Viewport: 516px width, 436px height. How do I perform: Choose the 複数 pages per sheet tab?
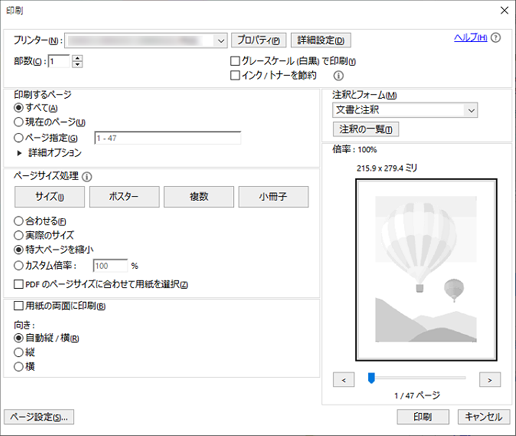tap(199, 197)
